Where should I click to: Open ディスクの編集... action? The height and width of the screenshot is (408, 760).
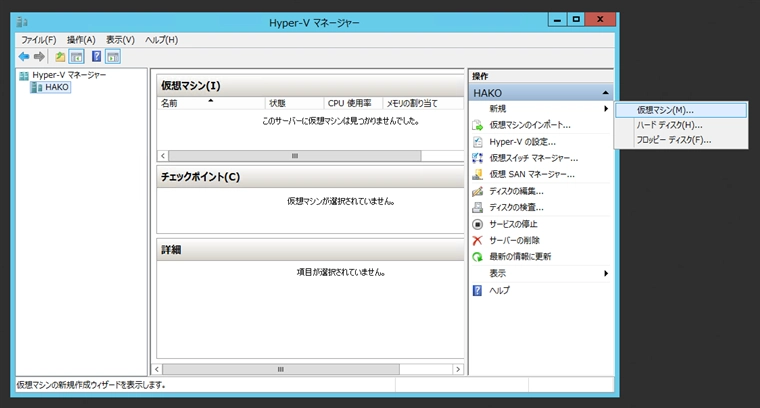[x=516, y=191]
